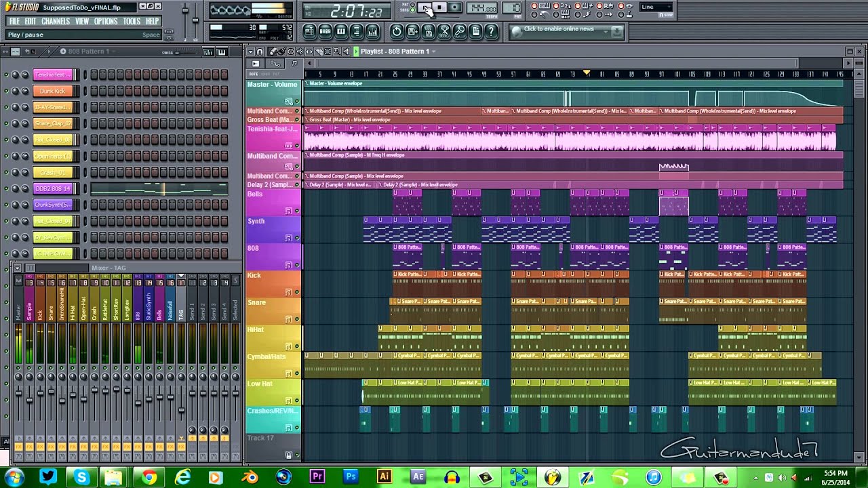Click the tempo display field
Viewport: 868px width, 488px height.
coord(483,8)
